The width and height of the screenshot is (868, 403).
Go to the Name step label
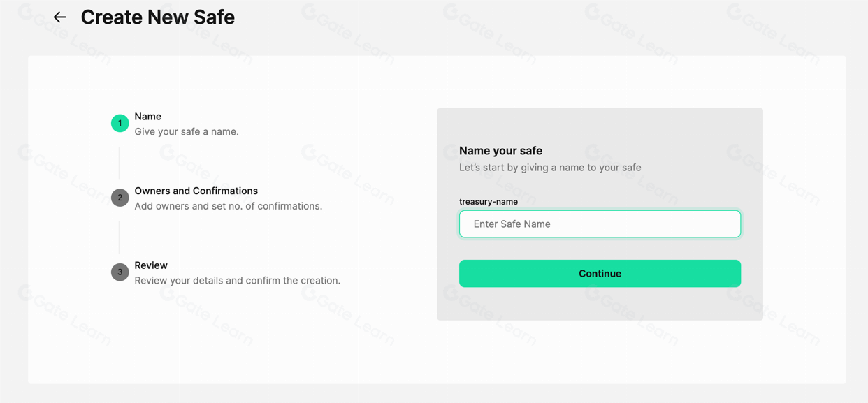tap(147, 117)
